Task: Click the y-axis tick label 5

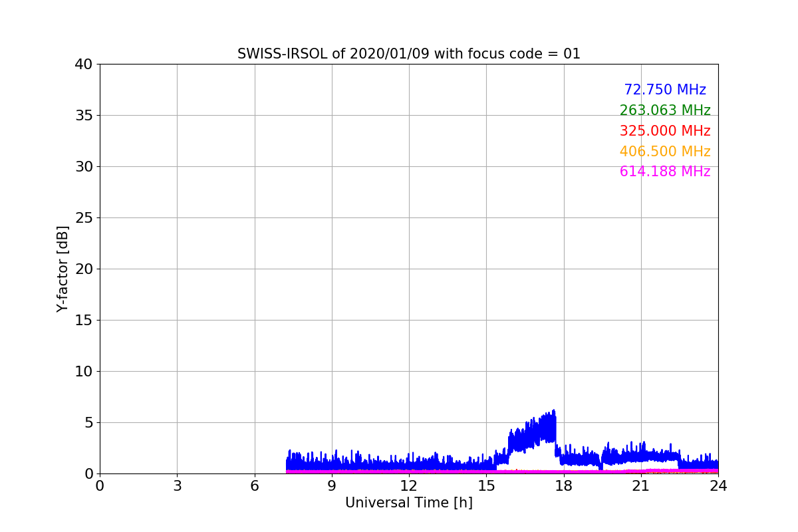Action: click(88, 423)
